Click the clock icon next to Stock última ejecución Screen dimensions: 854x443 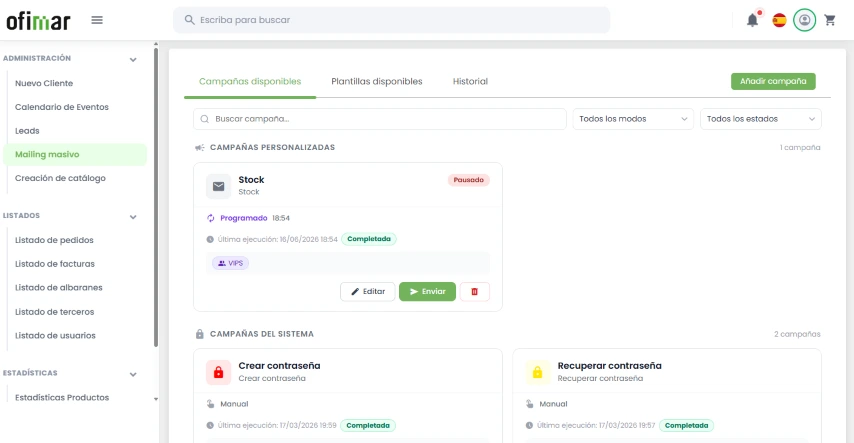[210, 239]
